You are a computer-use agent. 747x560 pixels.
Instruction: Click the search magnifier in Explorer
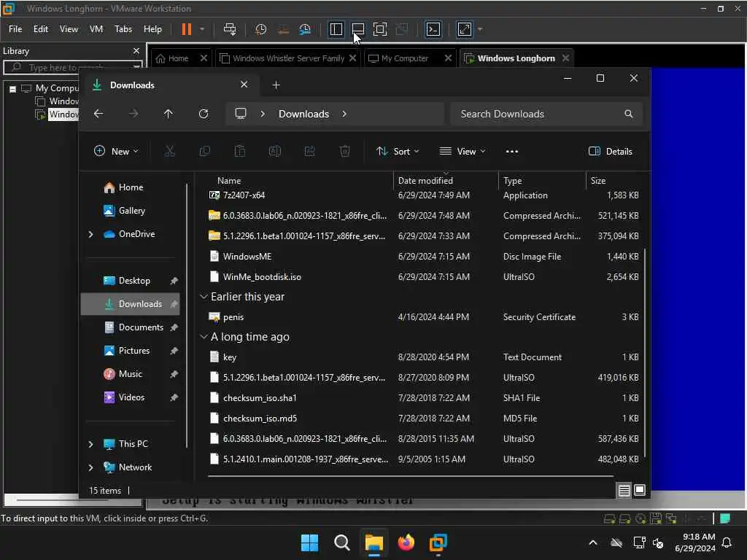pyautogui.click(x=629, y=114)
